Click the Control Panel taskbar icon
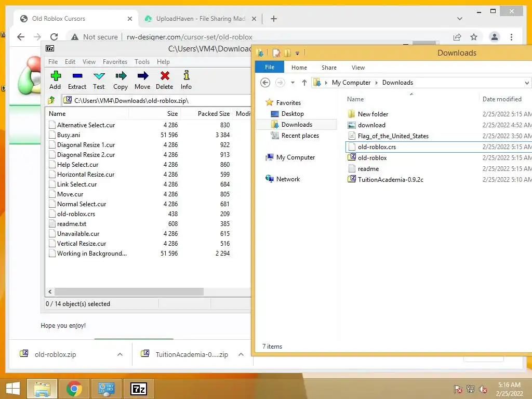This screenshot has height=399, width=532. tap(106, 389)
